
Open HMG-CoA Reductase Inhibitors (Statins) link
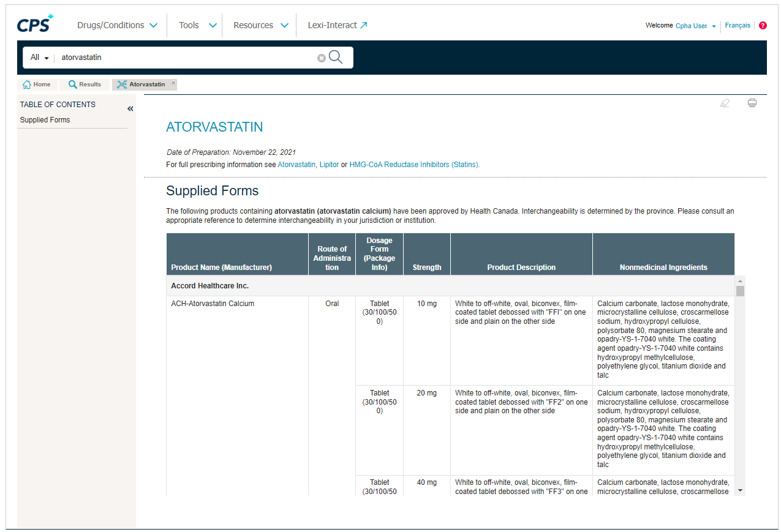click(x=413, y=165)
